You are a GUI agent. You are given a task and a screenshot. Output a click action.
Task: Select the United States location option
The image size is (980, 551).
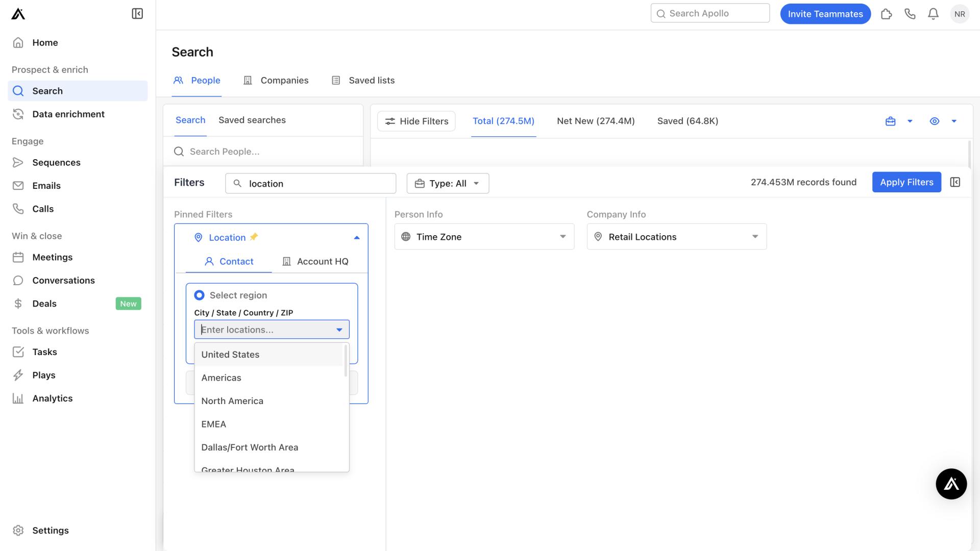230,354
